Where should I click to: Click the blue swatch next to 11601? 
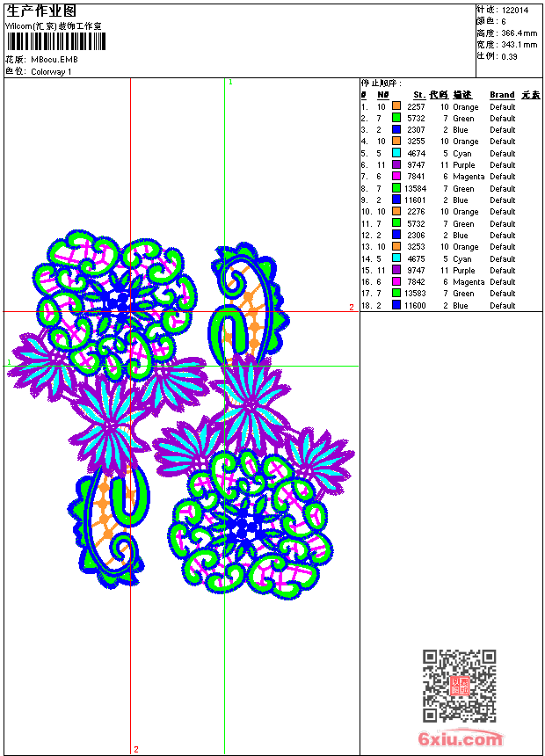point(396,200)
